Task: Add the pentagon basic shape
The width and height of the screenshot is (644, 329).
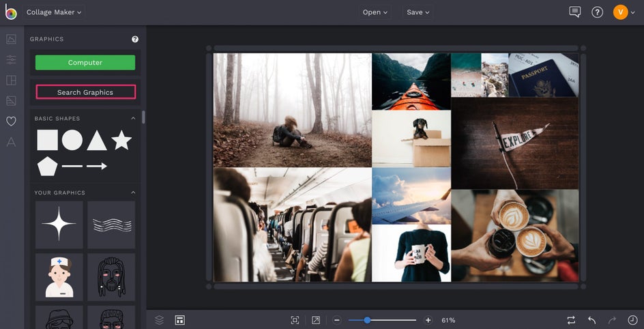Action: click(48, 166)
